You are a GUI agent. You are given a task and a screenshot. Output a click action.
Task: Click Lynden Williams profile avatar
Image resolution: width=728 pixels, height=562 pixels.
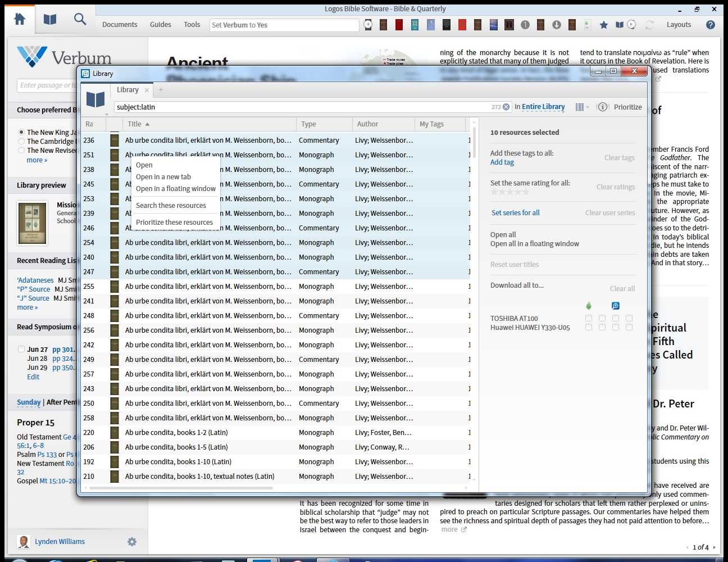(x=24, y=542)
